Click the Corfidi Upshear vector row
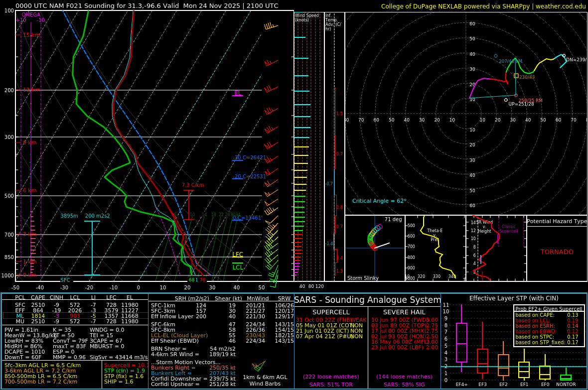The image size is (588, 390). [193, 384]
